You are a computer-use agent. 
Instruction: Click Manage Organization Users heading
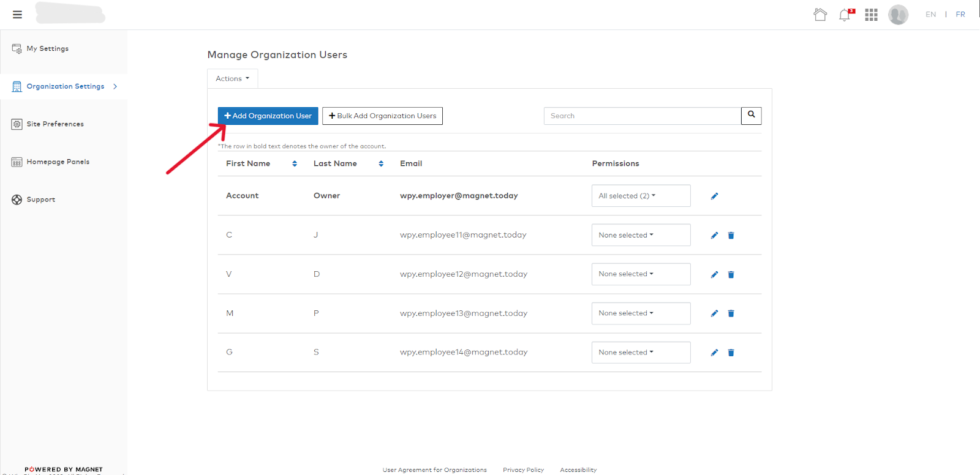coord(277,55)
